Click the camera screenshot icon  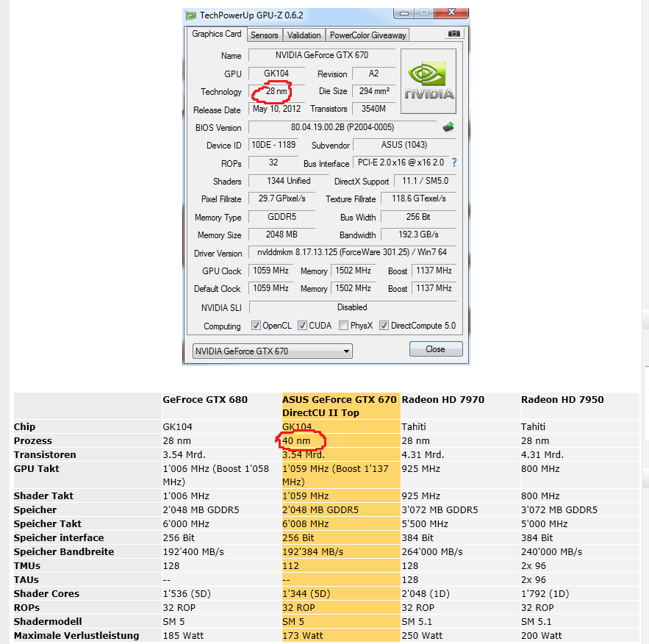click(x=455, y=34)
